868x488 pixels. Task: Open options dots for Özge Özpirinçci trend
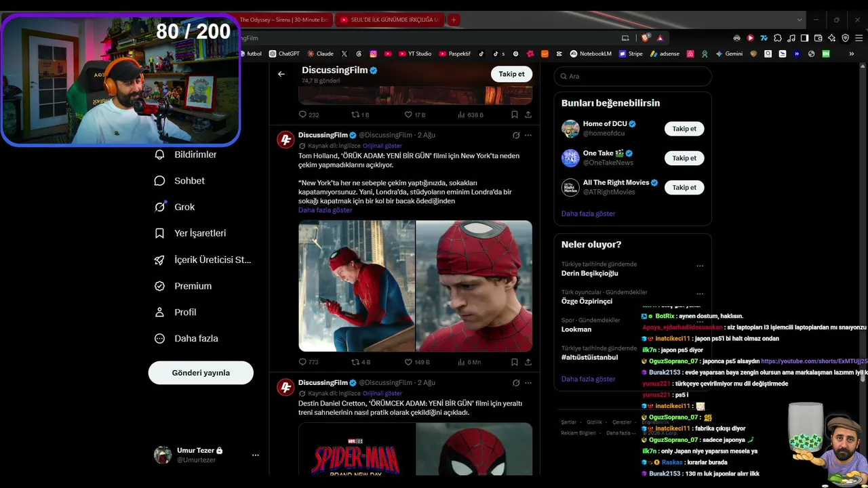700,293
